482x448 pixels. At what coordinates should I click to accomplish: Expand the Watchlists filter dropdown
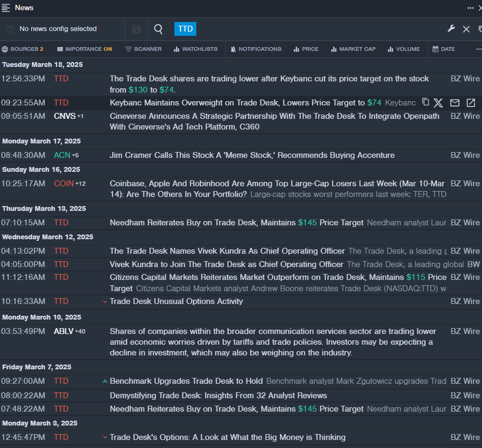195,49
